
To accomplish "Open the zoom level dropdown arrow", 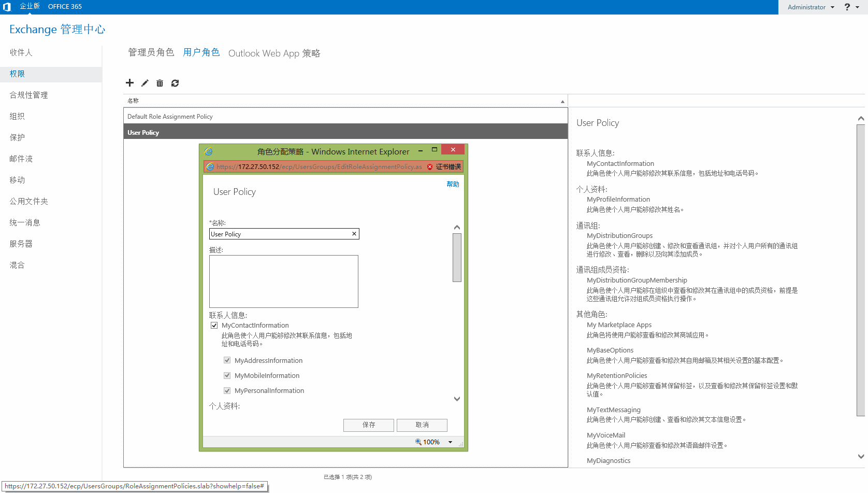I will pyautogui.click(x=450, y=442).
